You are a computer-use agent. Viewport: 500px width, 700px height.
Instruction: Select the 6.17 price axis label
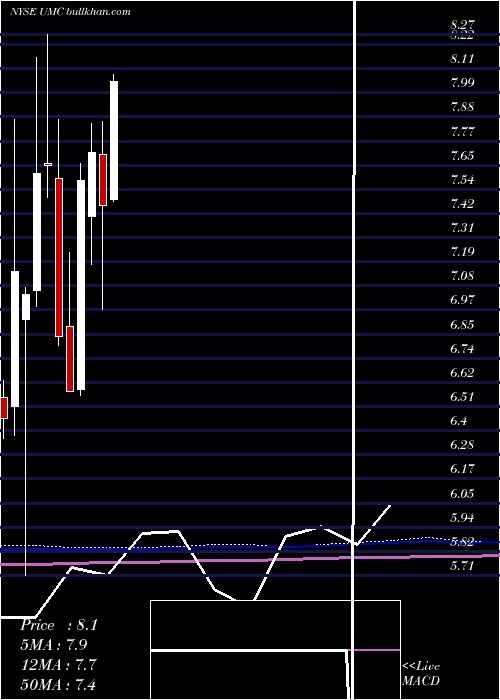pos(462,469)
